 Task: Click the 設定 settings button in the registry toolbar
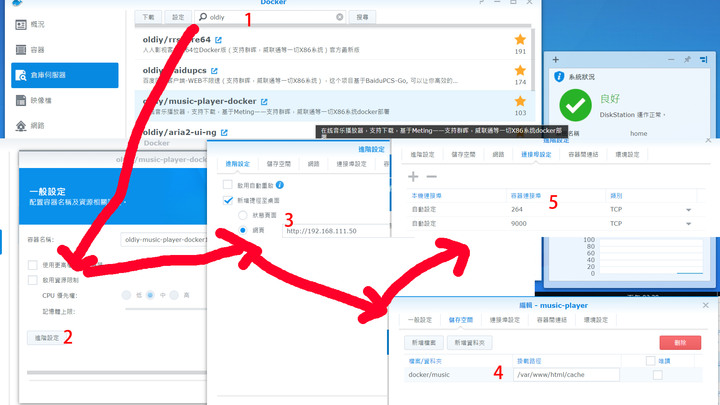click(178, 17)
